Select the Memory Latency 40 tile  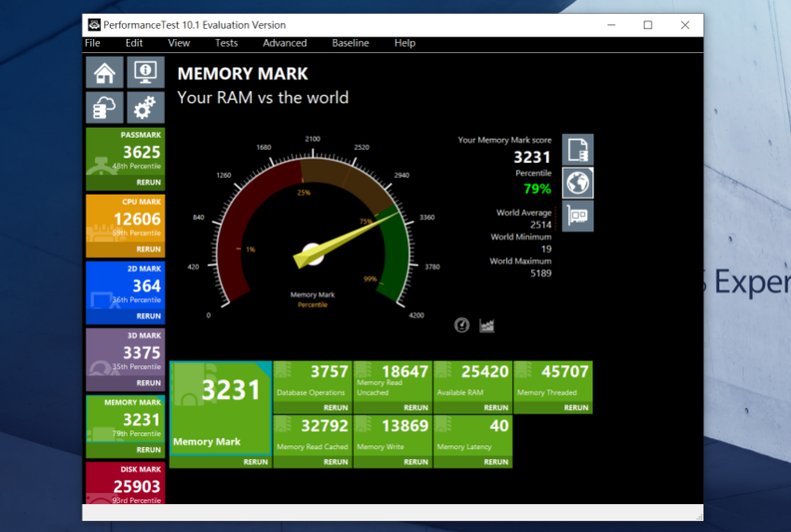(472, 436)
